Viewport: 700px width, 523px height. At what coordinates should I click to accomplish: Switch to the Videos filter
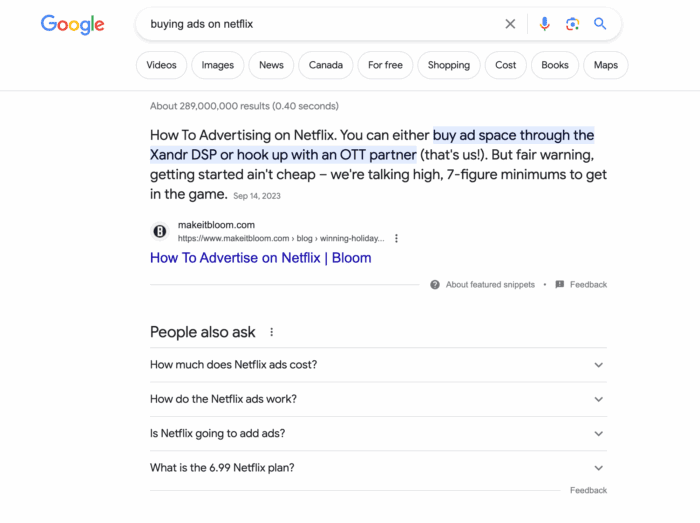click(x=161, y=65)
